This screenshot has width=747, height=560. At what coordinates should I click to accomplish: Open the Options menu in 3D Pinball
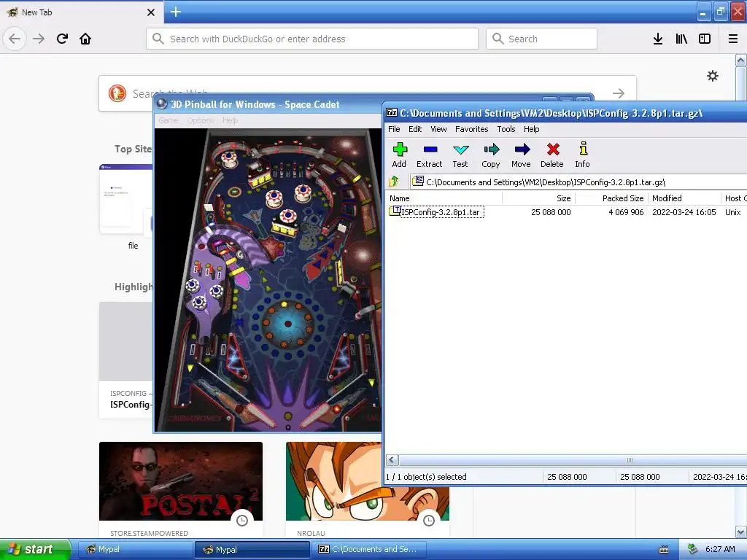pyautogui.click(x=200, y=120)
